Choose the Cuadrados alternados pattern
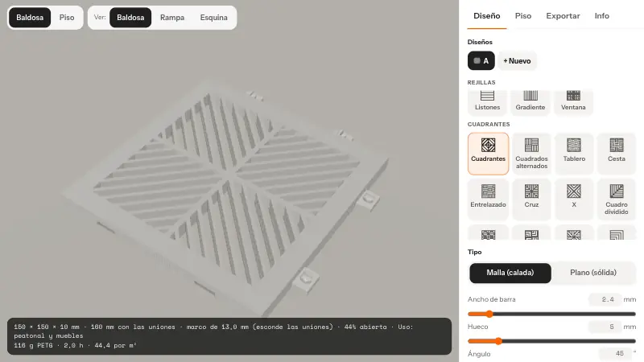 531,154
